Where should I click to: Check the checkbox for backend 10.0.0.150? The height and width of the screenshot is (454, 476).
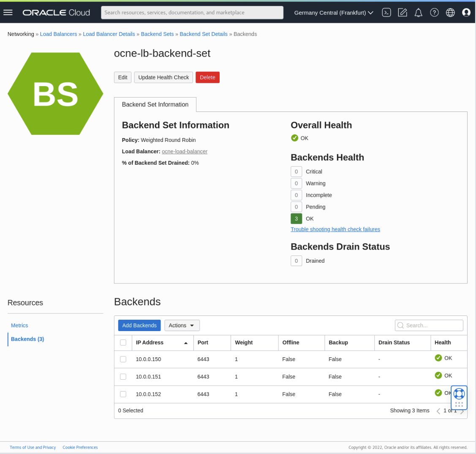tap(123, 359)
